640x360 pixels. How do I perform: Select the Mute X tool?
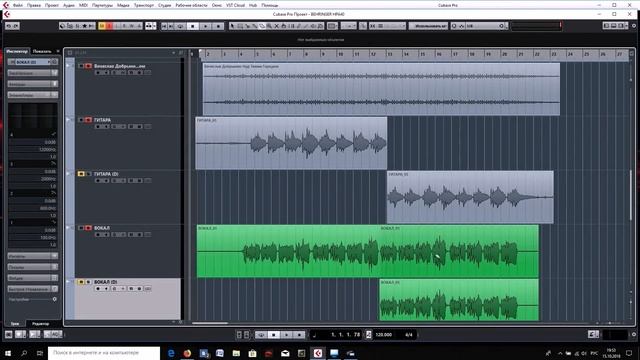click(276, 26)
